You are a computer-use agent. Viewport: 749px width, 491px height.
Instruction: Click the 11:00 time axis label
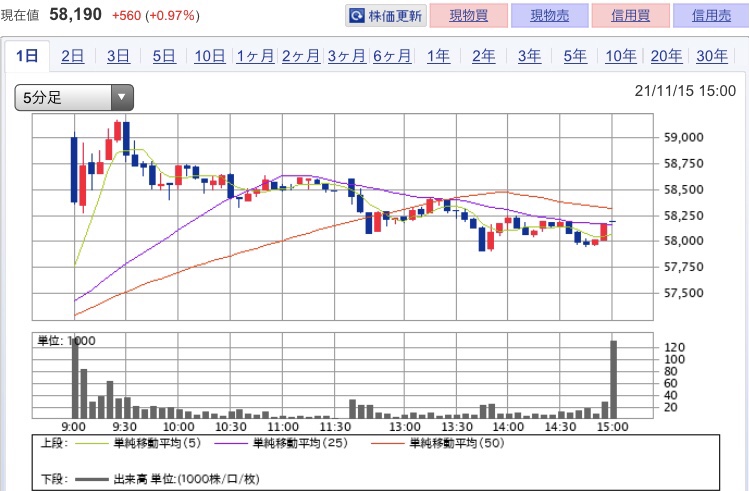point(283,427)
